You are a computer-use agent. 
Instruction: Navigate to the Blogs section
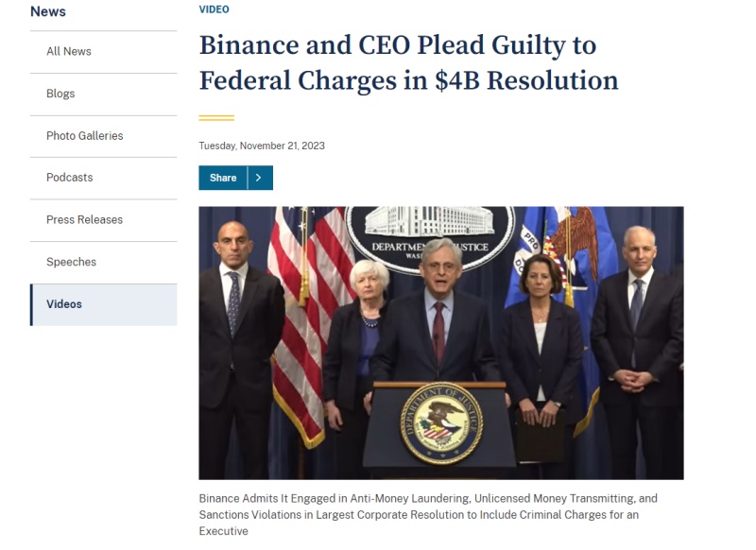[x=60, y=94]
